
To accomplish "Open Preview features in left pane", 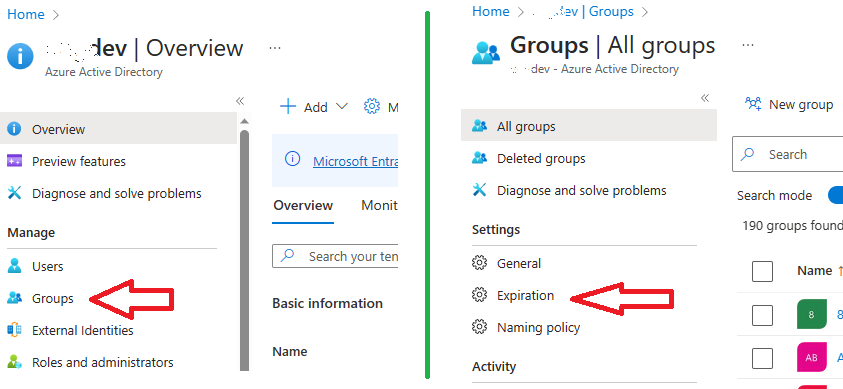I will click(x=79, y=162).
